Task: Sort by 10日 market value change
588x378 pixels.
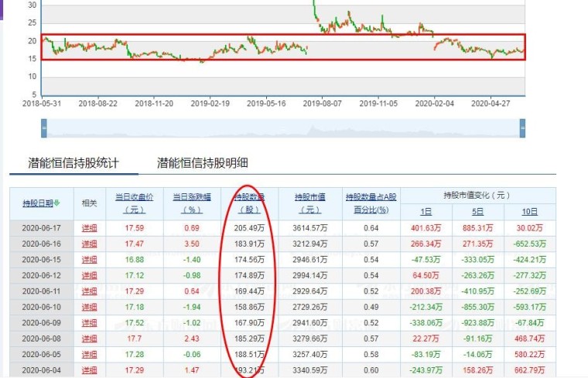Action: (529, 212)
